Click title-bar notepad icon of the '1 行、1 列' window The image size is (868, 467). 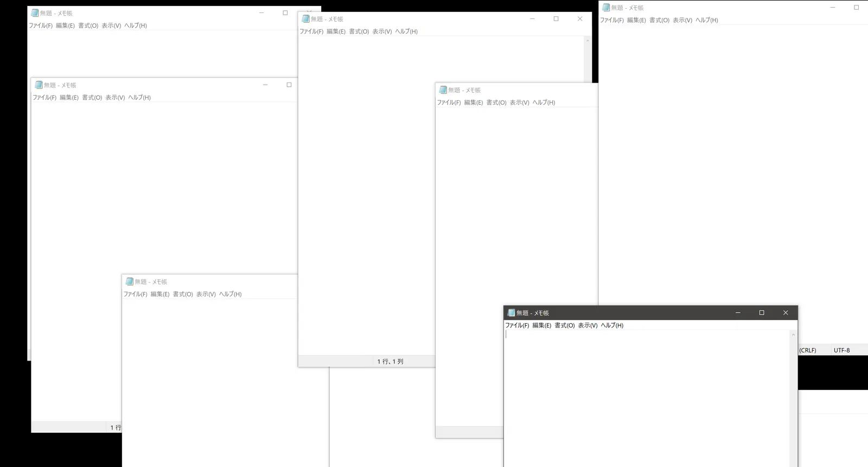pos(305,19)
